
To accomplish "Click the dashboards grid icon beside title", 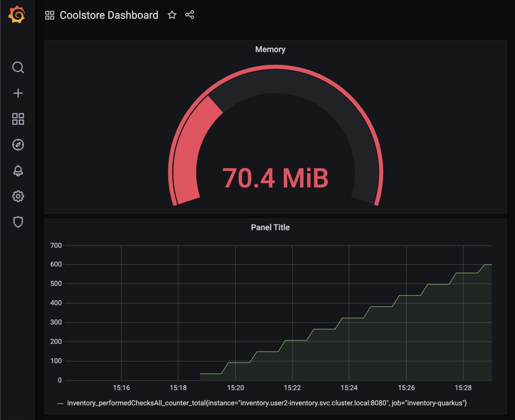I will tap(50, 15).
